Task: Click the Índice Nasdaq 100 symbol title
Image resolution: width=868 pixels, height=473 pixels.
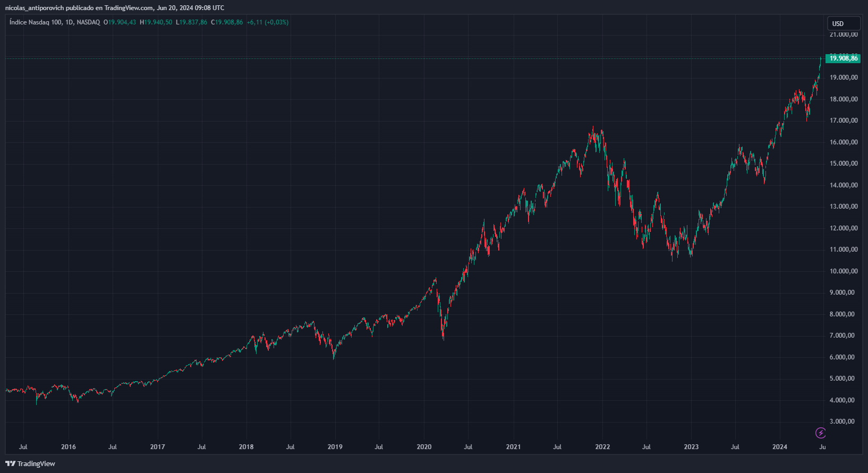Action: tap(54, 22)
